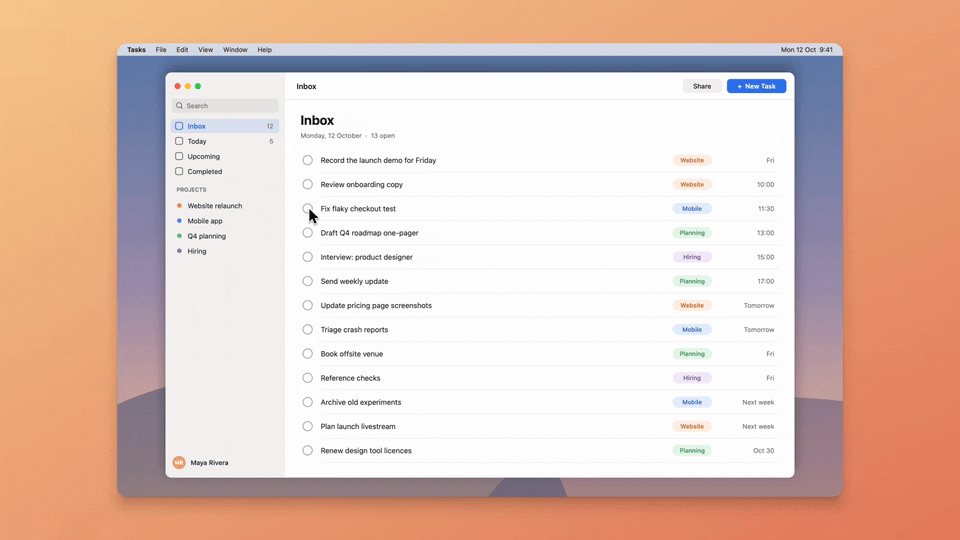This screenshot has height=540, width=960.
Task: Click the orange dot for Website relaunch
Action: (179, 206)
